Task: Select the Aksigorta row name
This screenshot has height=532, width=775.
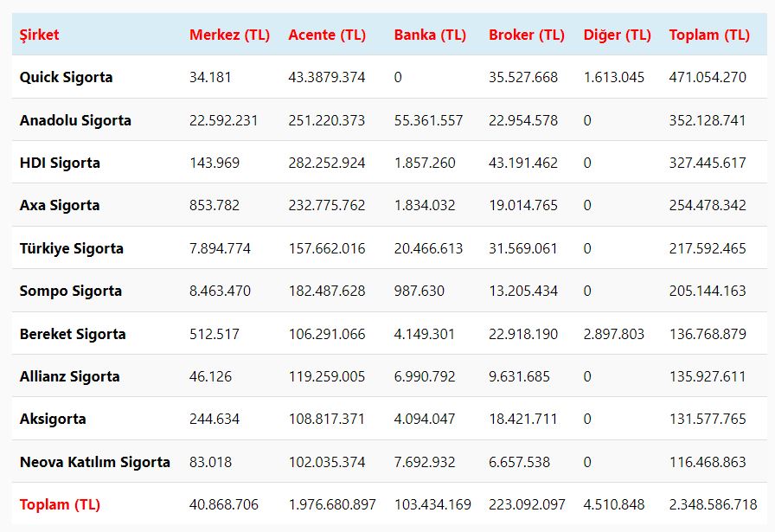Action: (x=53, y=419)
